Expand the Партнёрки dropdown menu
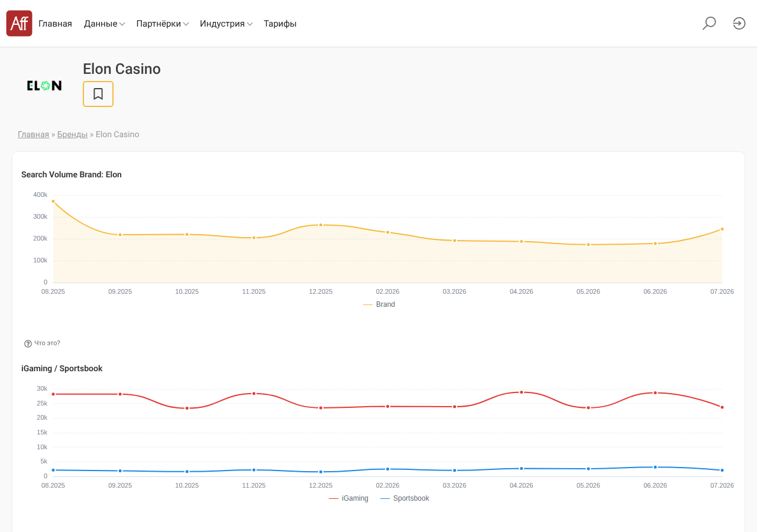The image size is (757, 532). pos(163,24)
